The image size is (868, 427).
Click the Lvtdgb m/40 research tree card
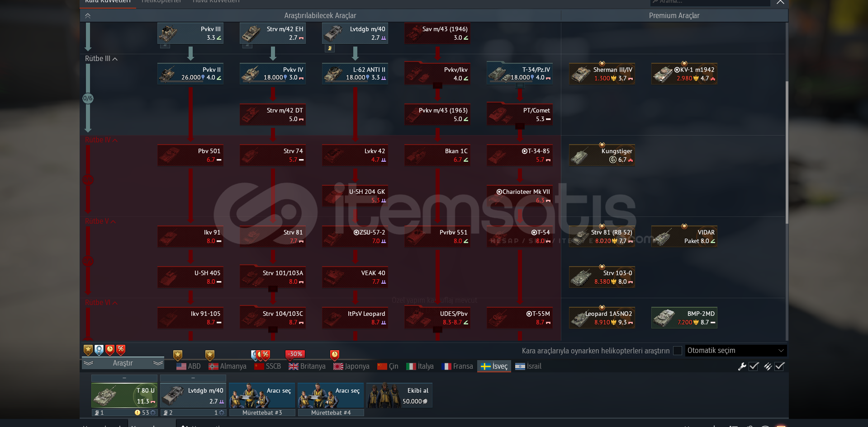pyautogui.click(x=355, y=33)
